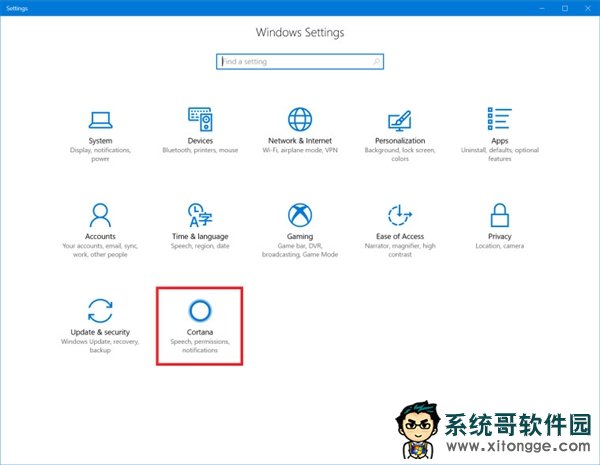
Task: Open Ease of Access icon
Action: [x=400, y=215]
